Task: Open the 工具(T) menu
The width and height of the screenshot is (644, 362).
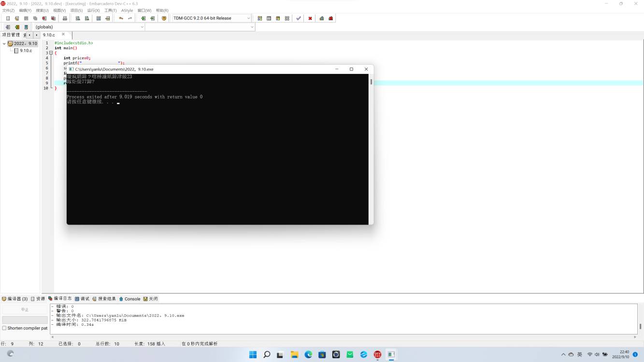Action: pos(110,11)
